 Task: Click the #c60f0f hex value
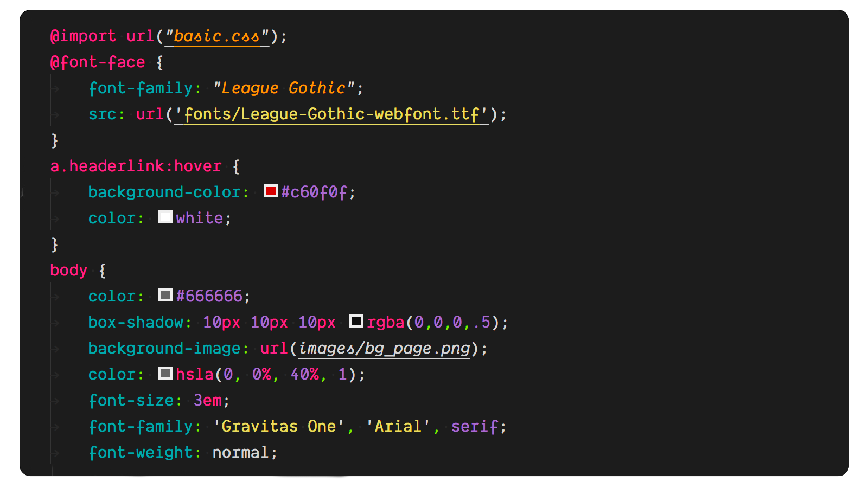tap(314, 192)
